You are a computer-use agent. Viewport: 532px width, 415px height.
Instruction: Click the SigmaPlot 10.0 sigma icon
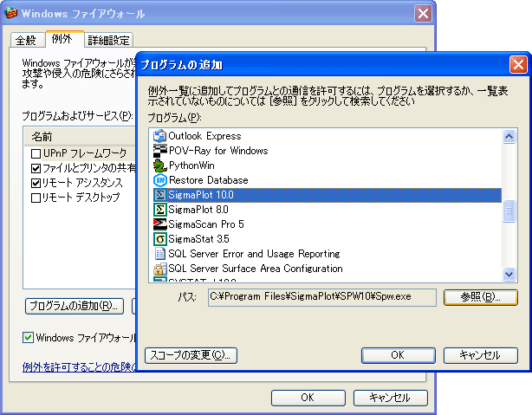click(x=159, y=195)
